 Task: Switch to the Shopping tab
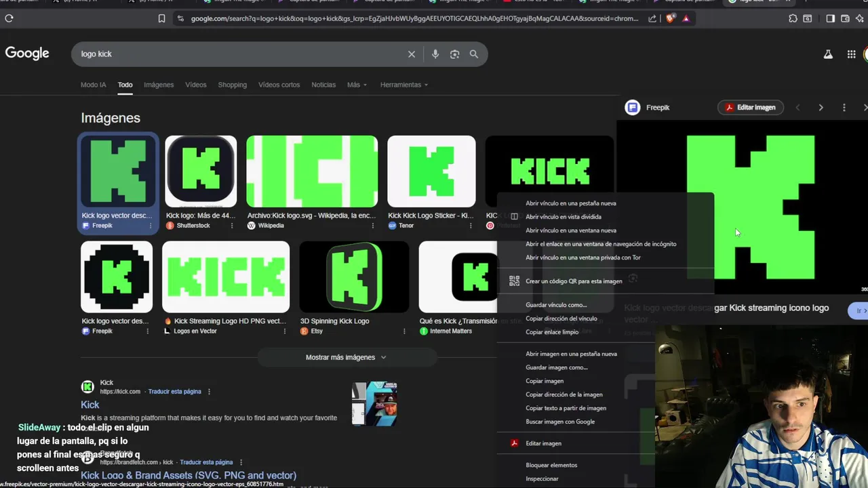coord(233,85)
